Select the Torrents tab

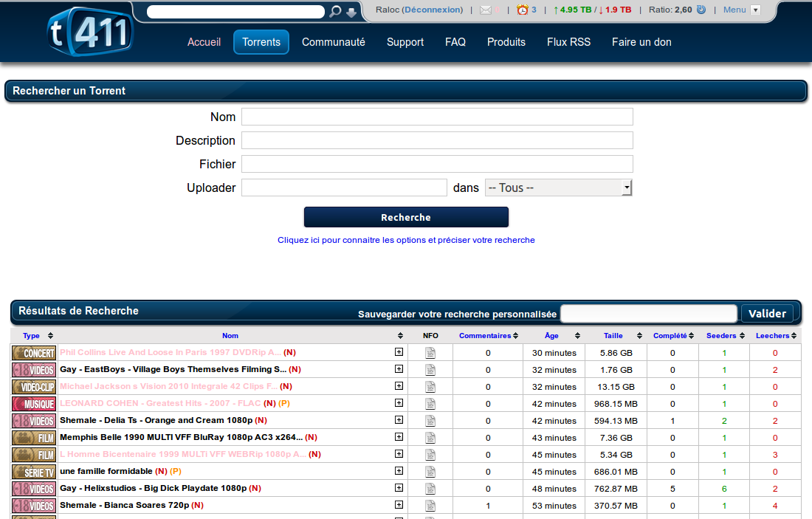tap(261, 42)
